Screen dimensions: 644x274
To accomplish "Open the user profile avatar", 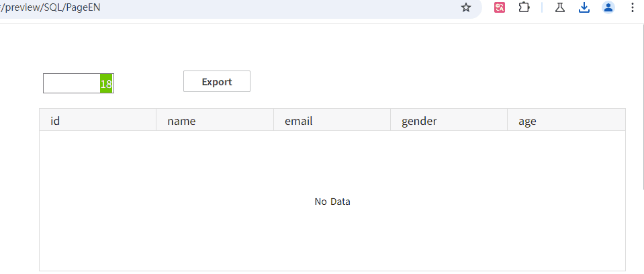I will (x=608, y=7).
